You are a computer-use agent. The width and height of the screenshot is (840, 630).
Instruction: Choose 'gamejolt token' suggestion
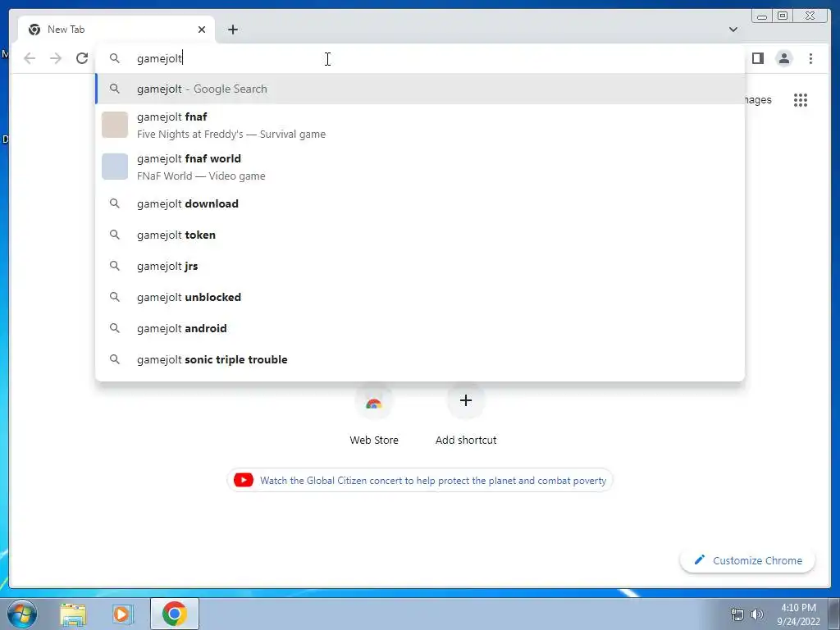point(420,235)
